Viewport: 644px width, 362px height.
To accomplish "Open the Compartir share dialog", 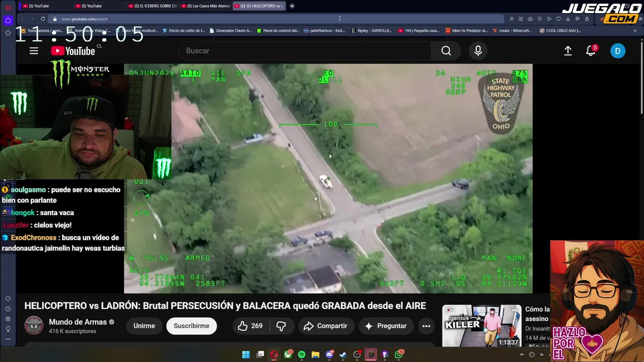I will click(x=326, y=326).
